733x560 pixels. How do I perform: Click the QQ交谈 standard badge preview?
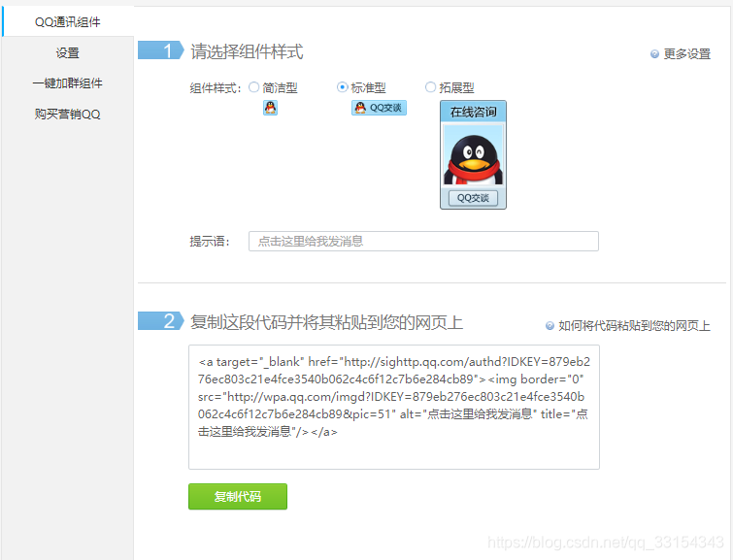(380, 108)
